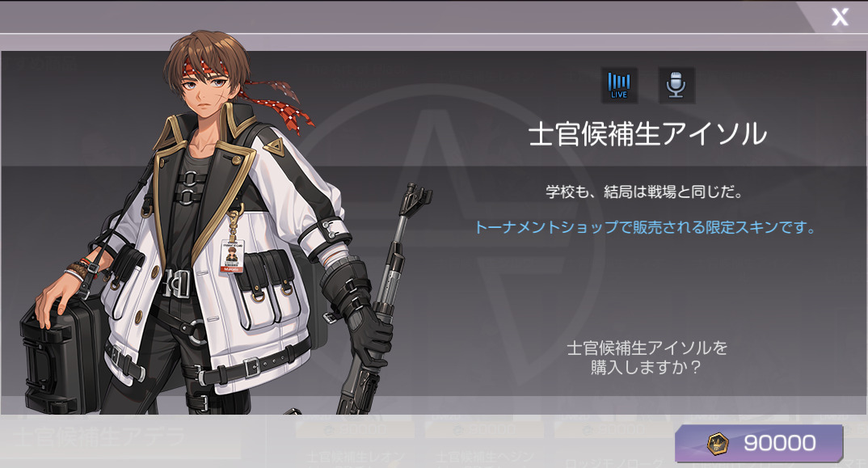868x468 pixels.
Task: Click the blue tournament shop limited-skin notice
Action: [646, 227]
